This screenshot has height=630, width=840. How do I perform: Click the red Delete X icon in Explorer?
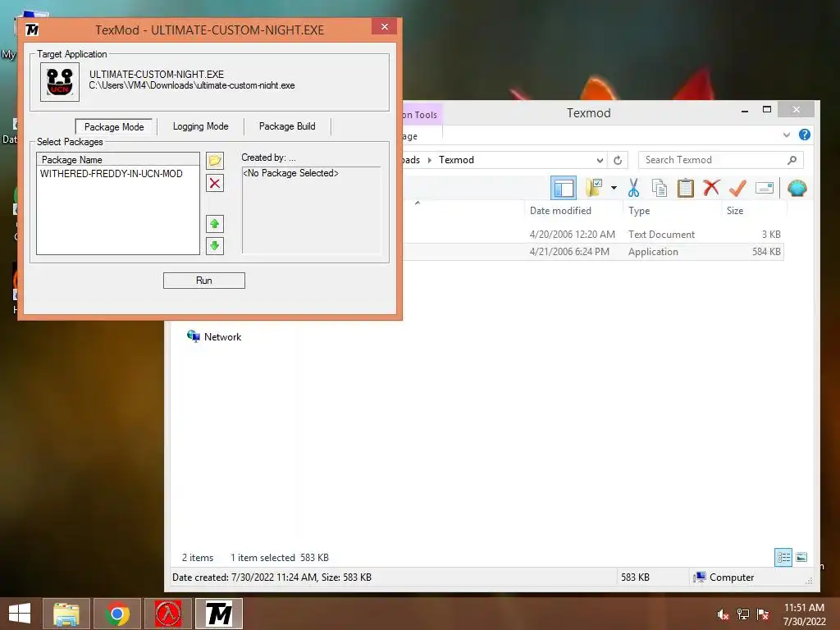[711, 188]
